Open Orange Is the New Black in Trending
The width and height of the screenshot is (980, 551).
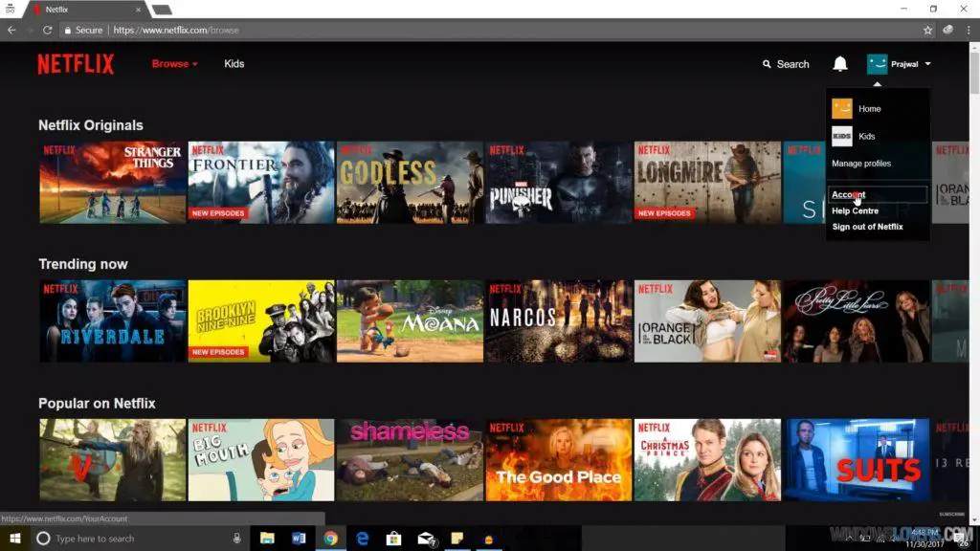tap(707, 321)
